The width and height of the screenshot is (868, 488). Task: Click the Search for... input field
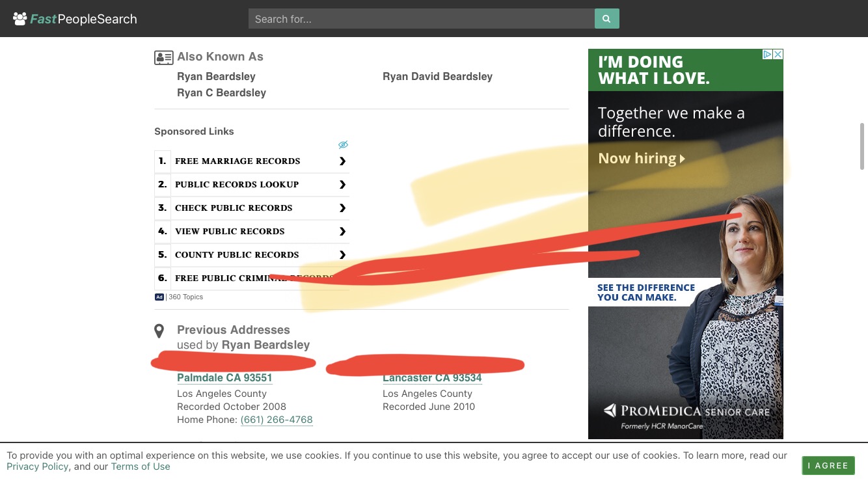tap(422, 19)
